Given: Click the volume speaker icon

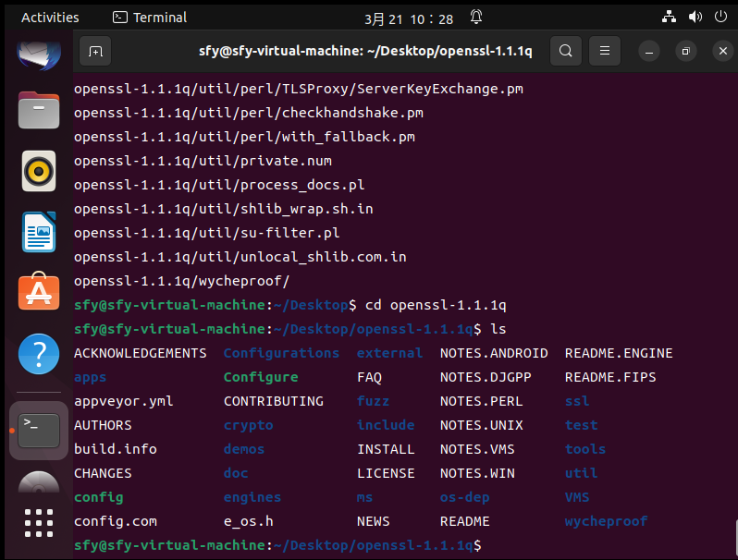Looking at the screenshot, I should [x=695, y=17].
